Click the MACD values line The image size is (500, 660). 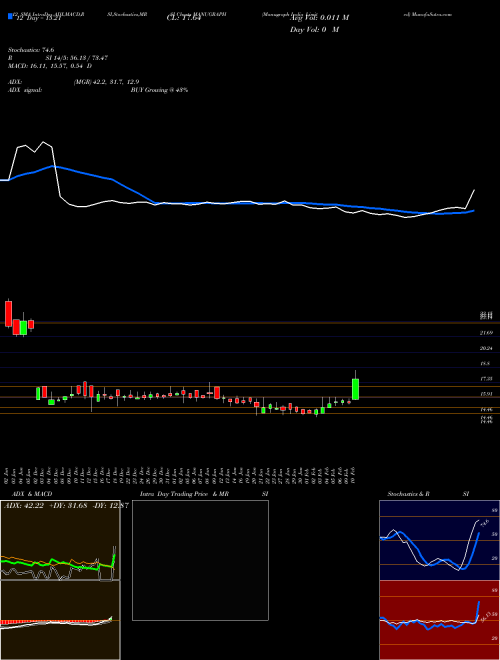pos(50,66)
